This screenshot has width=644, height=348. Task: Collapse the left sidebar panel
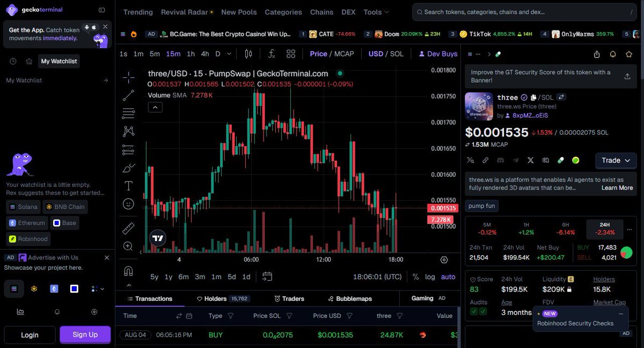click(102, 10)
